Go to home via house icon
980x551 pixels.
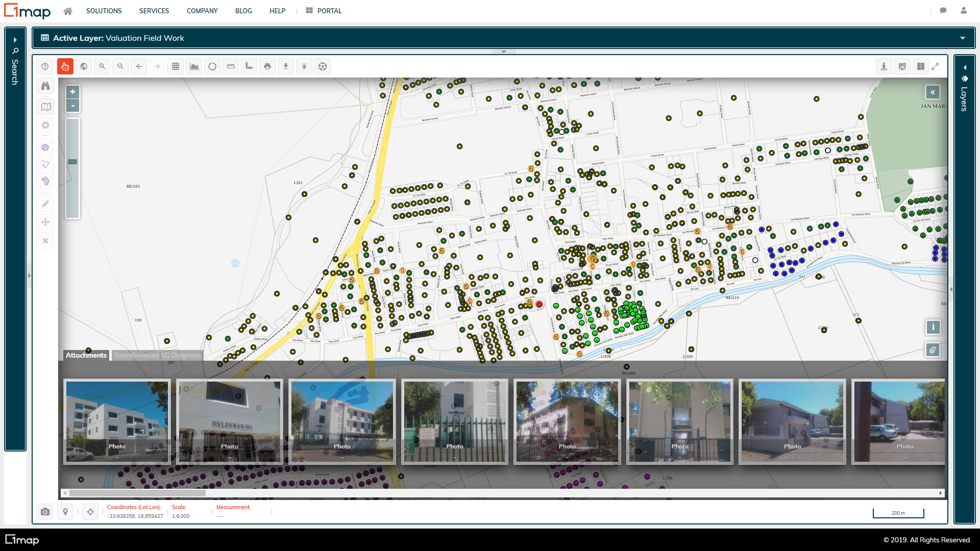tap(68, 11)
